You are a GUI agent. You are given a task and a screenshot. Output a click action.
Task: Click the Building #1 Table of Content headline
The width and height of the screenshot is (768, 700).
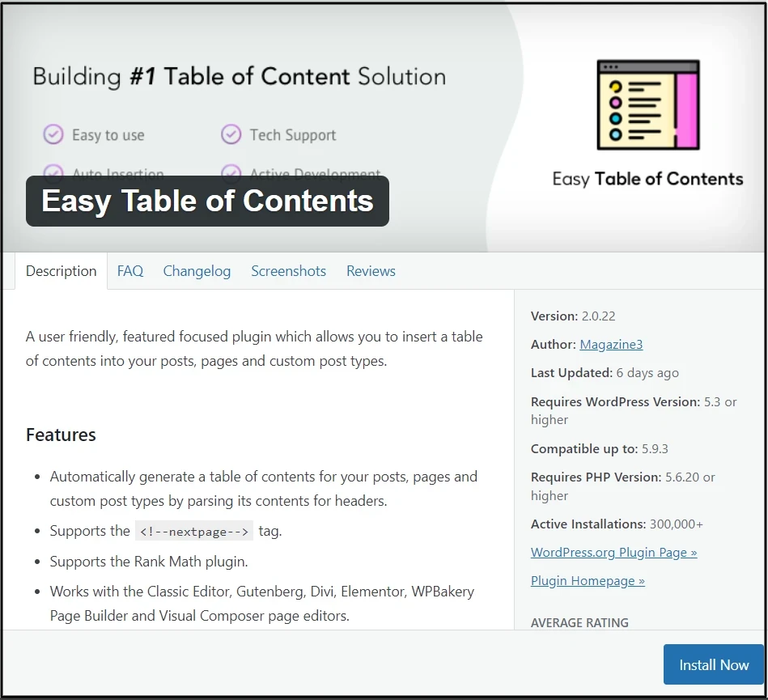pyautogui.click(x=239, y=77)
